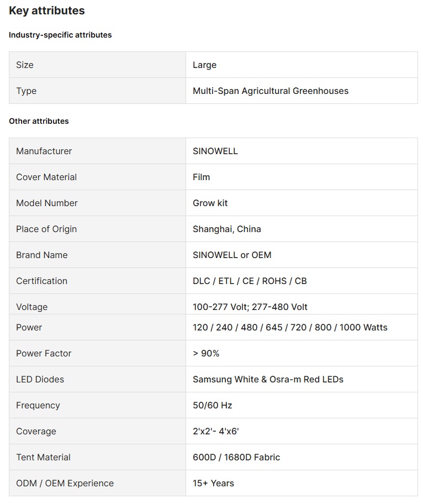
Task: Click the Industry-specific attributes subheading
Action: 60,35
